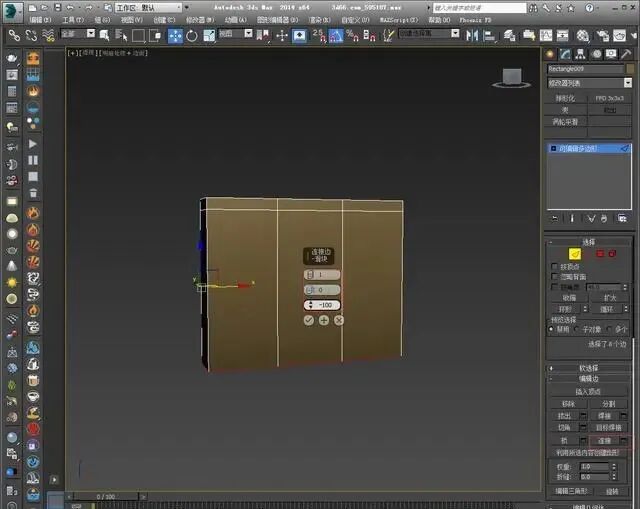640x509 pixels.
Task: Select yellow Edge sub-object level icon
Action: [x=575, y=254]
